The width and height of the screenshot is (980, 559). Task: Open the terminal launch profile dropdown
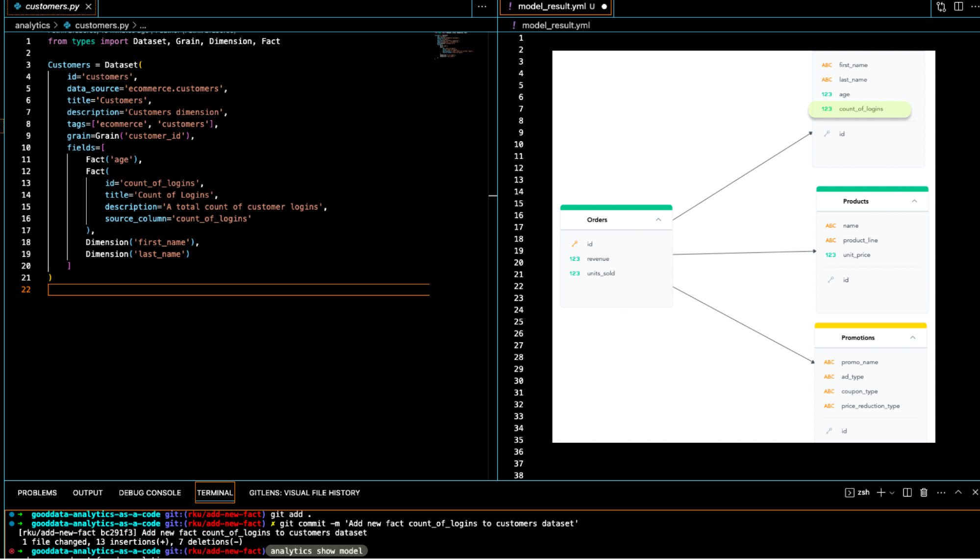click(x=892, y=492)
